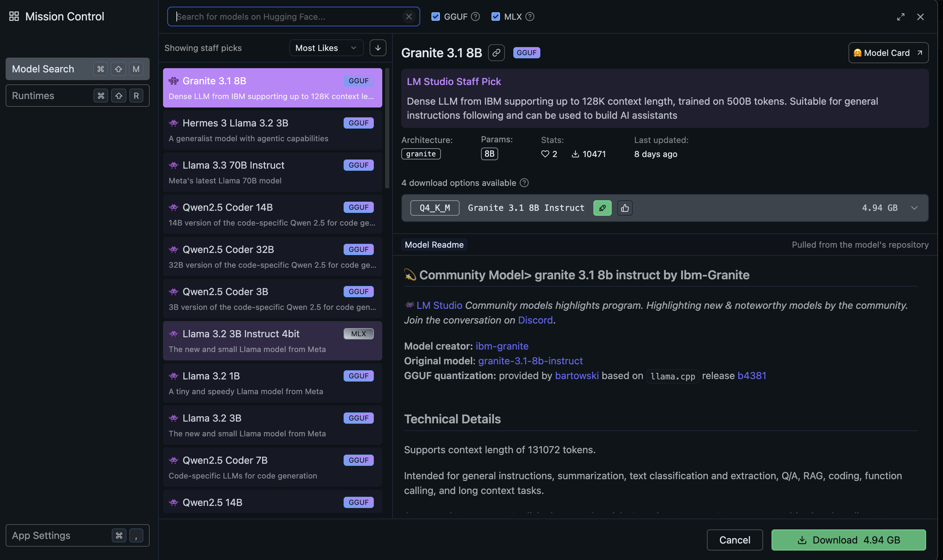Expand the panel with the diagonal arrows icon
943x560 pixels.
coord(901,17)
